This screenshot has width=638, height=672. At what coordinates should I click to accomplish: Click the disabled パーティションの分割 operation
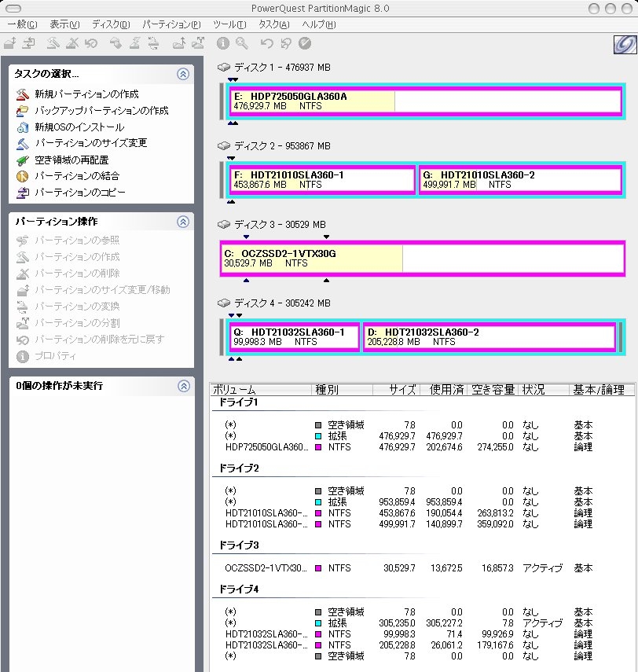[77, 323]
